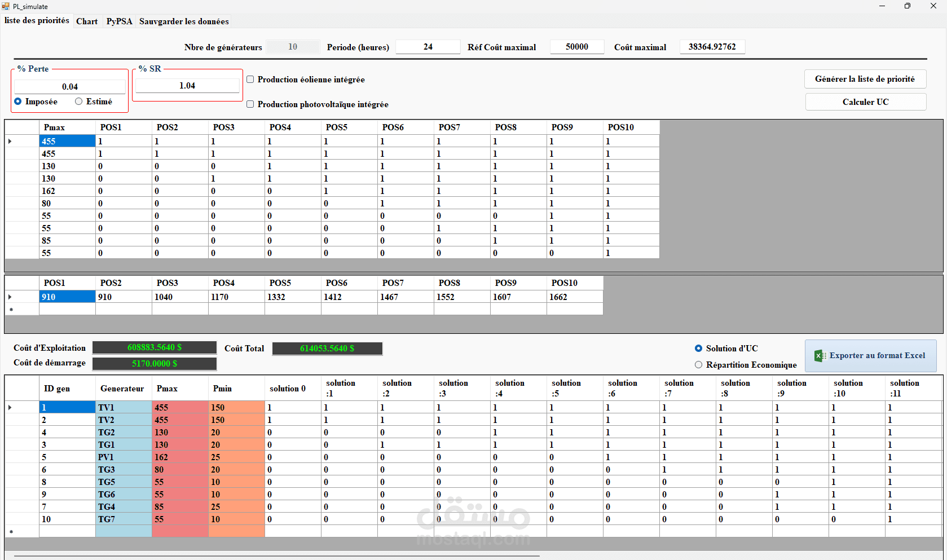Image resolution: width=947 pixels, height=560 pixels.
Task: Select the Solution d'UC radio button
Action: pos(699,349)
